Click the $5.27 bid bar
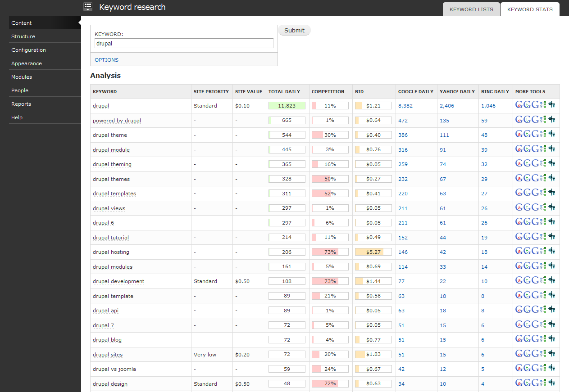Image resolution: width=569 pixels, height=392 pixels. 373,252
